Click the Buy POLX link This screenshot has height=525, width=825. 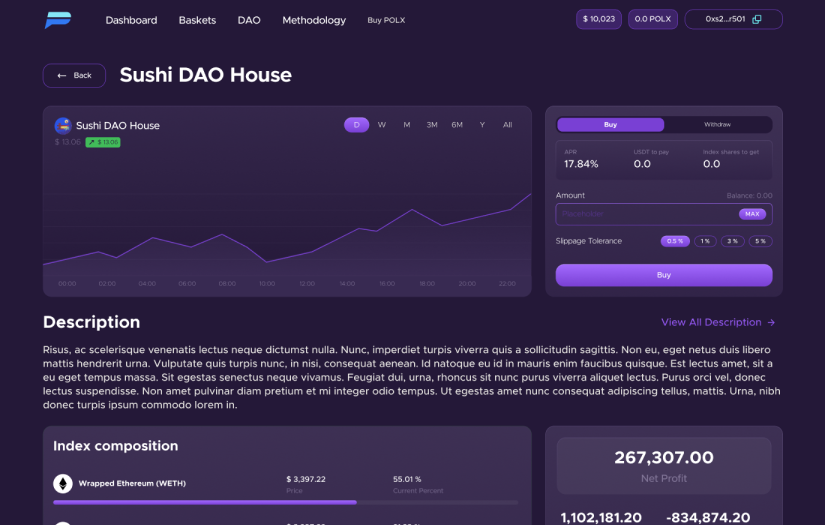(386, 20)
